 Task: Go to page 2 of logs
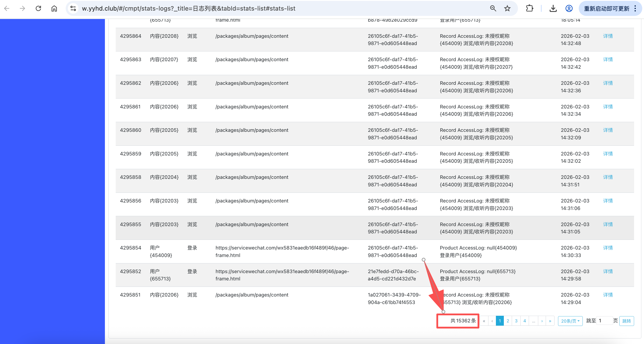click(x=508, y=321)
